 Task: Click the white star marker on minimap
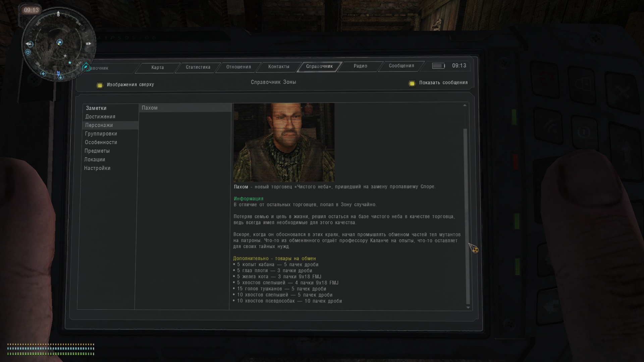point(65,56)
